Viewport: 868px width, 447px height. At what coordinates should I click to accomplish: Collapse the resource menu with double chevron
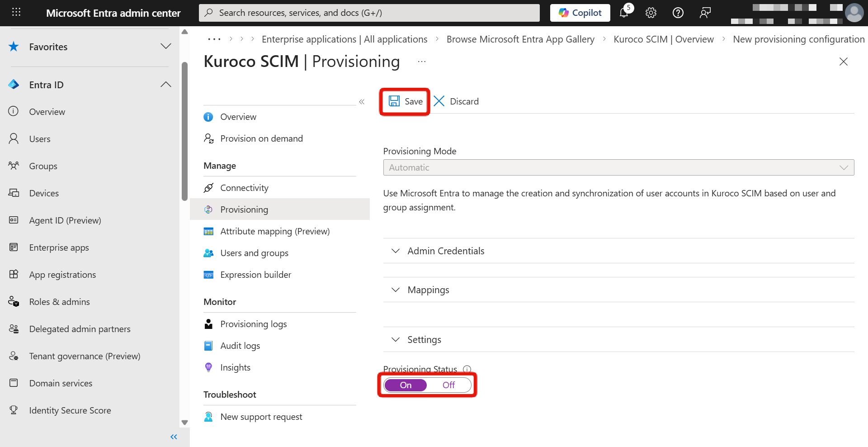[x=362, y=102]
